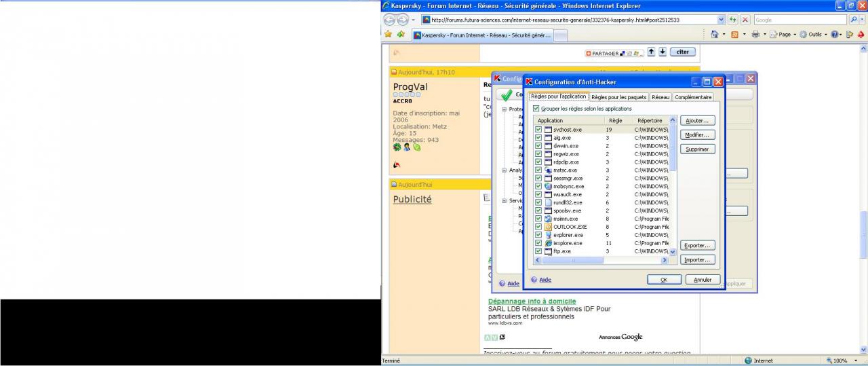Refresh the page with the green arrows icon
Viewport: 868px width, 366px height.
coord(732,20)
